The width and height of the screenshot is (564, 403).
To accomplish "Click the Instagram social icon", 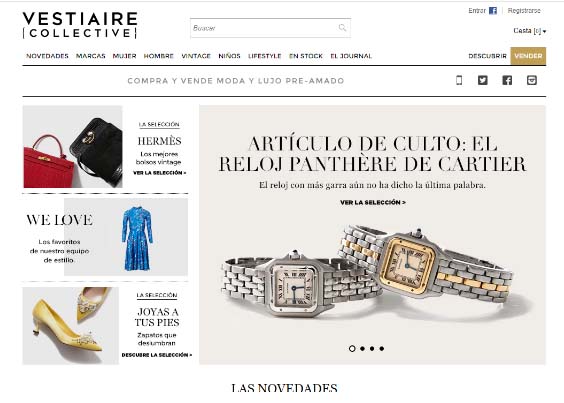I will [532, 80].
